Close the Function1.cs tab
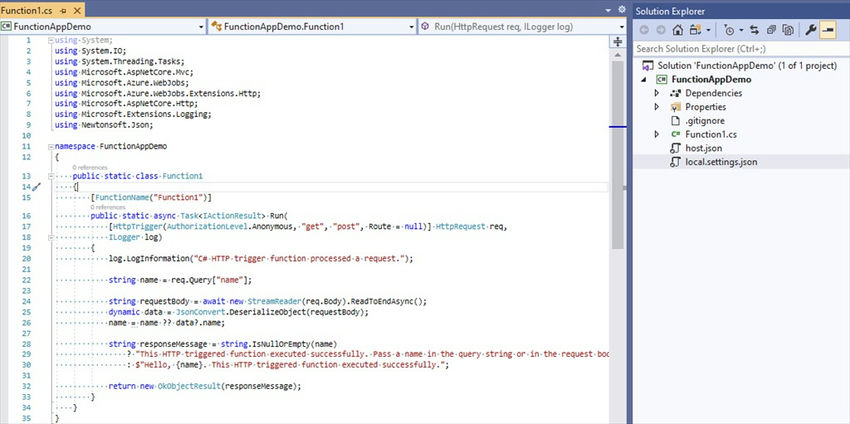 pos(76,10)
